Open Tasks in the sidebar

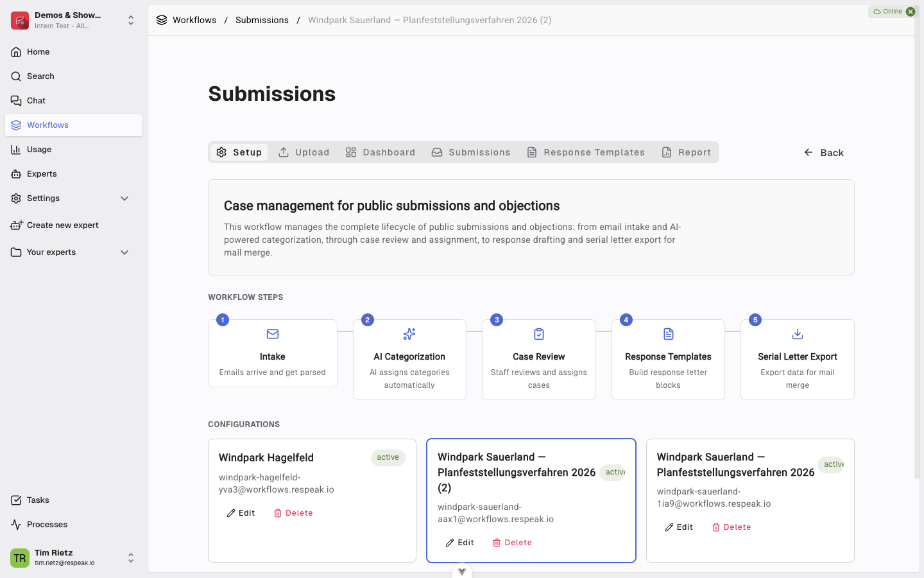pos(74,500)
